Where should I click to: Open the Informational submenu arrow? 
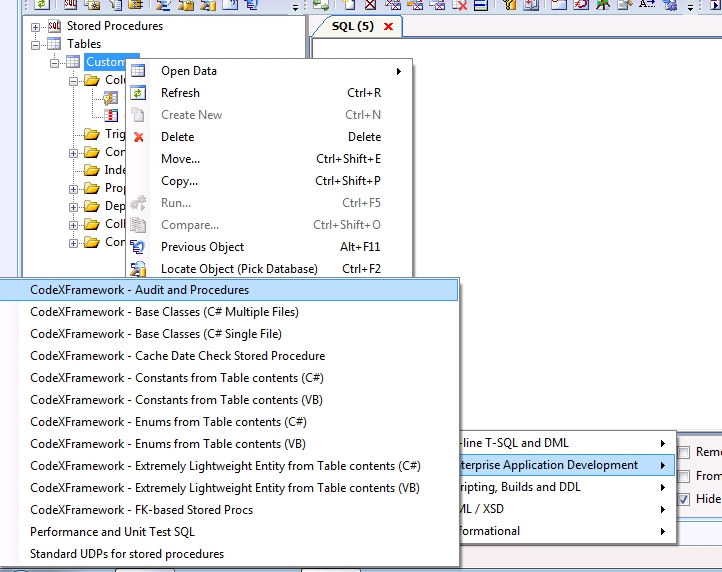tap(663, 531)
